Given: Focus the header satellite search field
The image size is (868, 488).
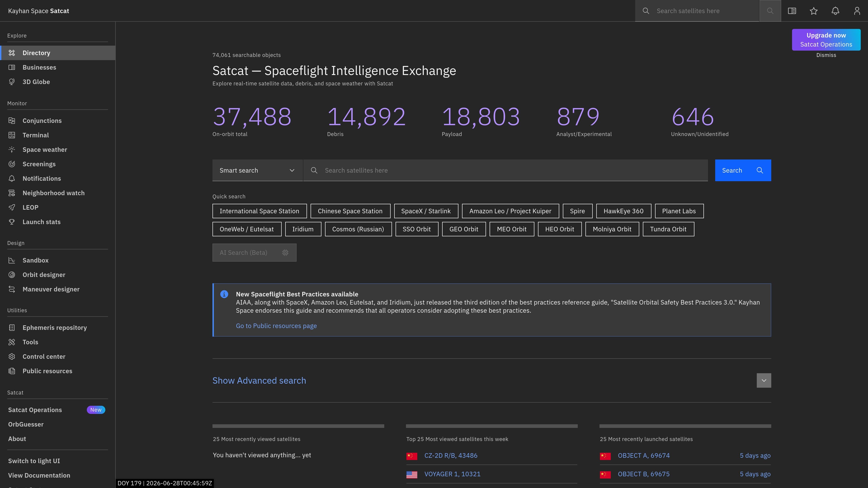Looking at the screenshot, I should click(697, 11).
